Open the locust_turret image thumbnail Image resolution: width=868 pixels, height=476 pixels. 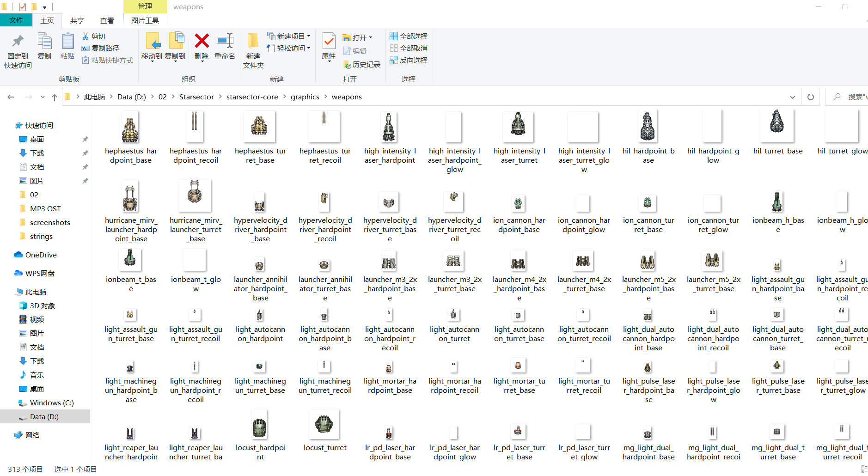324,424
